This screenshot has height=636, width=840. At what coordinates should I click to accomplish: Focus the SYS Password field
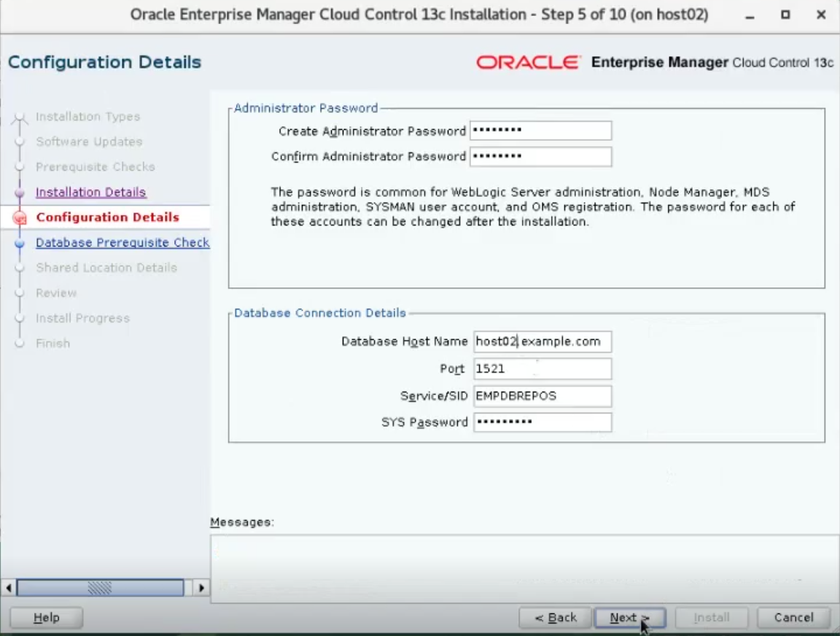[542, 422]
